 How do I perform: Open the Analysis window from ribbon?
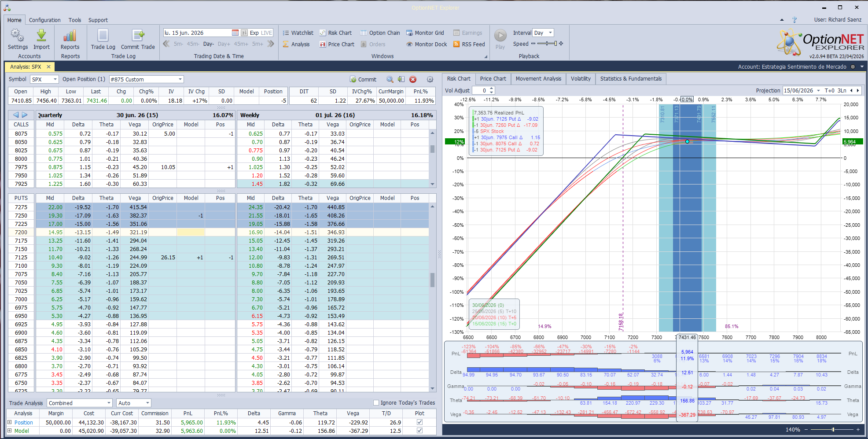click(x=296, y=44)
